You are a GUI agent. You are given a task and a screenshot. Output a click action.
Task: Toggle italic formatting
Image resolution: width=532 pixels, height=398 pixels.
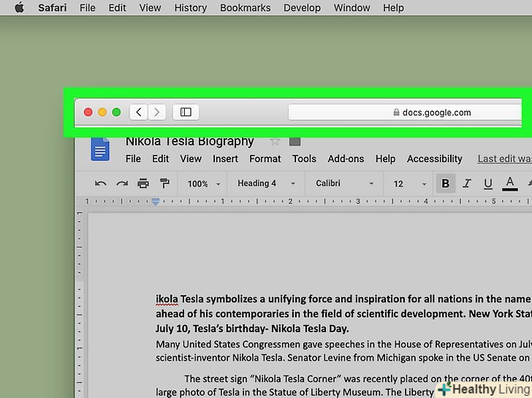(467, 183)
